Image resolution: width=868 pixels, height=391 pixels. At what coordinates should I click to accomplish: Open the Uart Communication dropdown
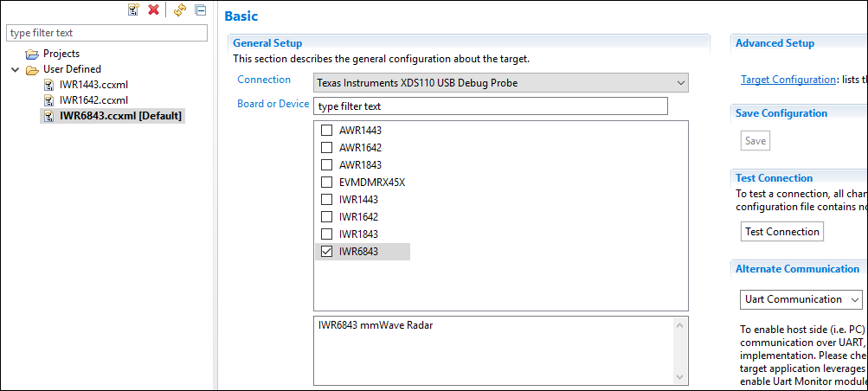(800, 299)
